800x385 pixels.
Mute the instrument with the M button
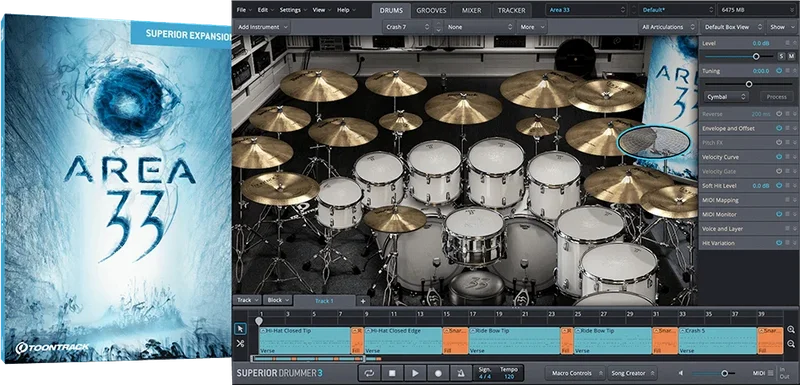pyautogui.click(x=791, y=56)
